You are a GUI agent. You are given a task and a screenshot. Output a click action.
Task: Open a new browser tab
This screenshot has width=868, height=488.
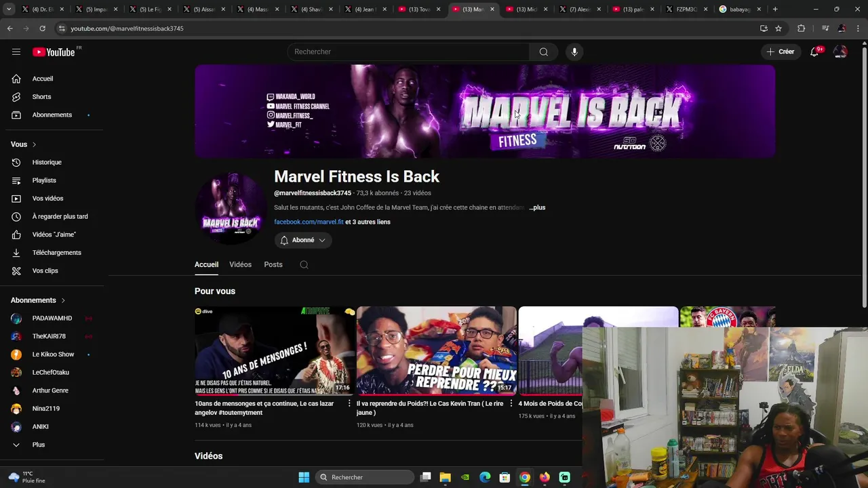point(775,9)
